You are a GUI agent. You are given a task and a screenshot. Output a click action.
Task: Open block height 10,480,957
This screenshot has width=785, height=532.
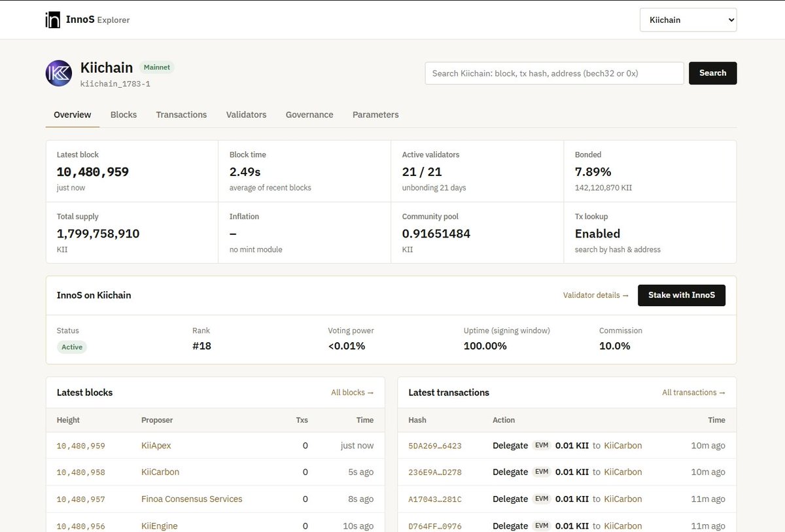(x=81, y=499)
